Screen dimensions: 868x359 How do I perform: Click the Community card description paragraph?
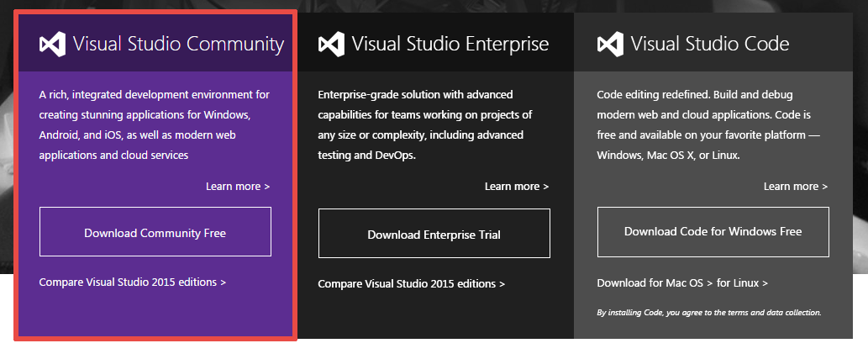155,124
